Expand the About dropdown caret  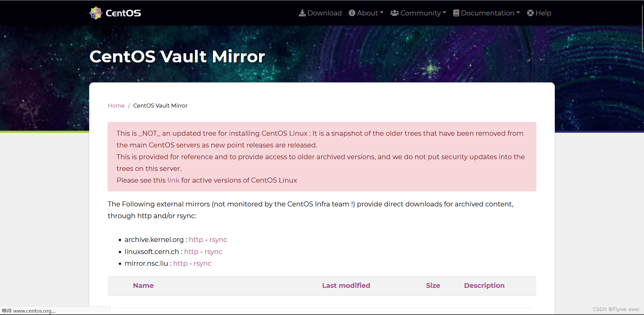point(382,13)
